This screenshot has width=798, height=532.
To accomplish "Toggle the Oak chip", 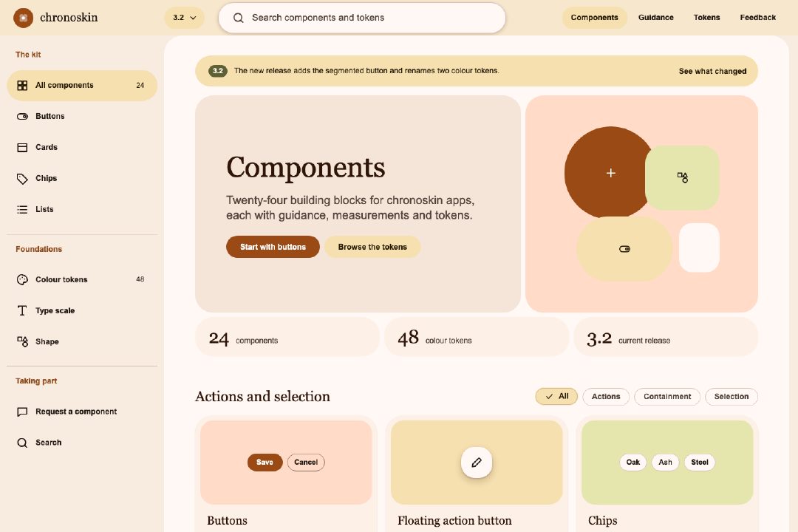I will [633, 463].
